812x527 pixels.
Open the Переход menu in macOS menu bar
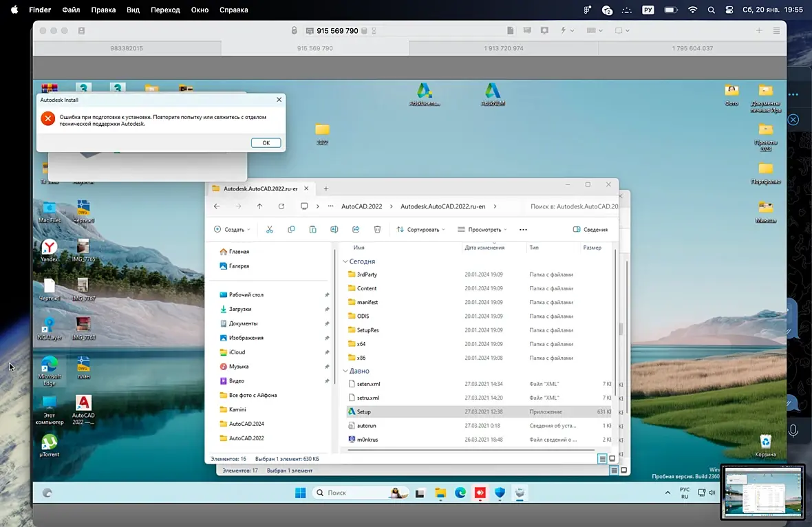pyautogui.click(x=165, y=10)
